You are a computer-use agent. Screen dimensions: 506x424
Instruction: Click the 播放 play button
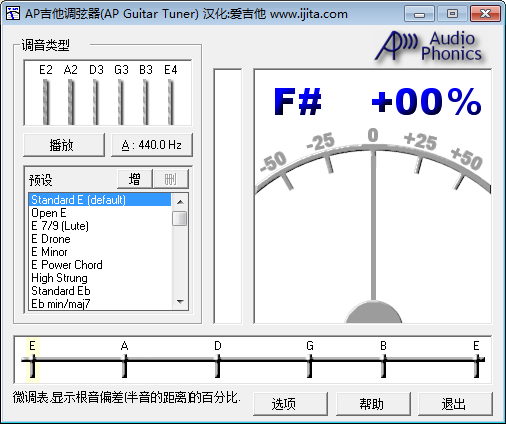point(64,145)
